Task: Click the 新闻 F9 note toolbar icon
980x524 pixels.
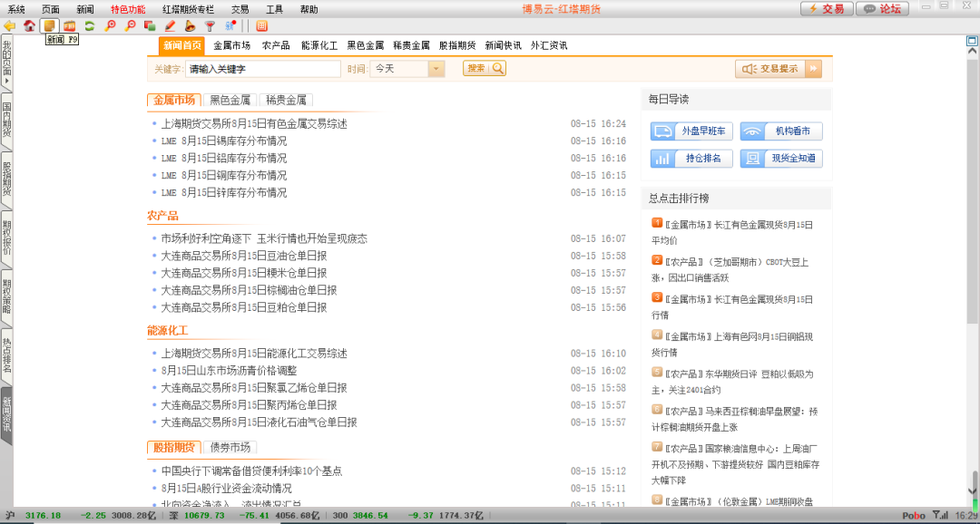Action: 49,25
